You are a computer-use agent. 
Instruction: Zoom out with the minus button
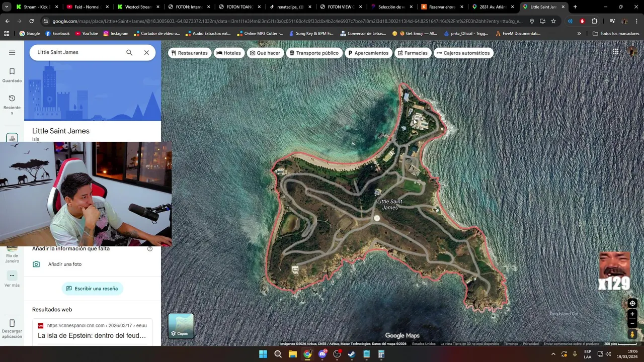point(632,323)
